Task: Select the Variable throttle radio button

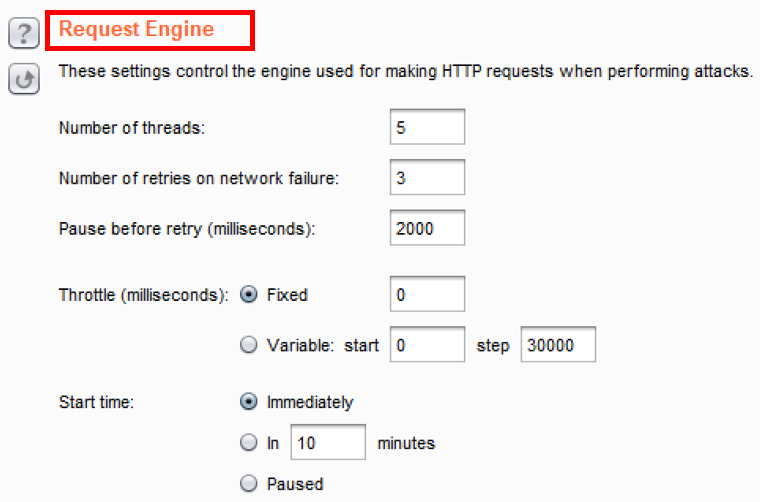Action: pos(249,346)
